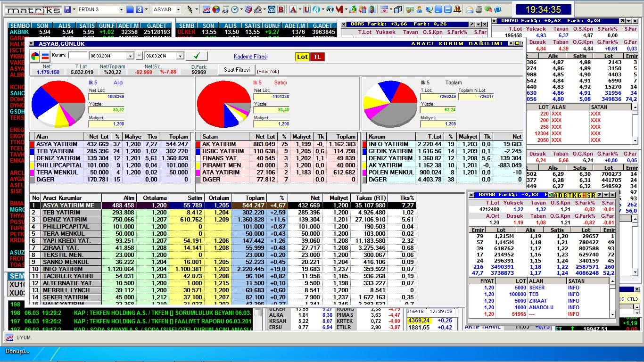Open the ERTAN 3 layout dropdown
This screenshot has height=362, width=644.
tap(121, 9)
